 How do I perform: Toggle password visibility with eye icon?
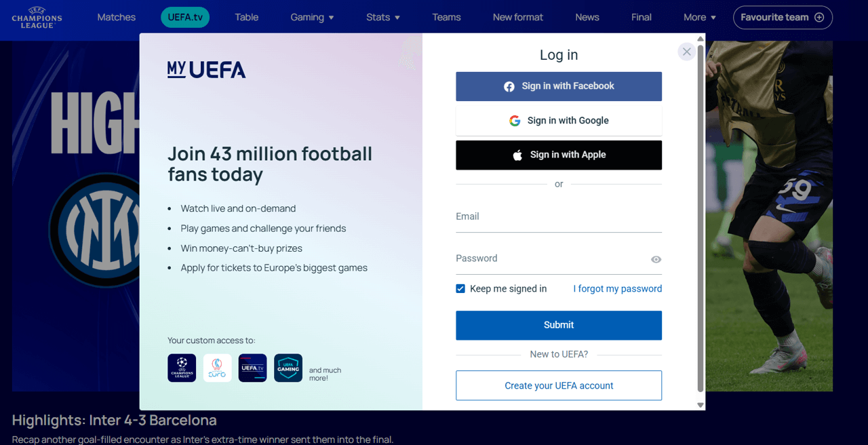656,259
